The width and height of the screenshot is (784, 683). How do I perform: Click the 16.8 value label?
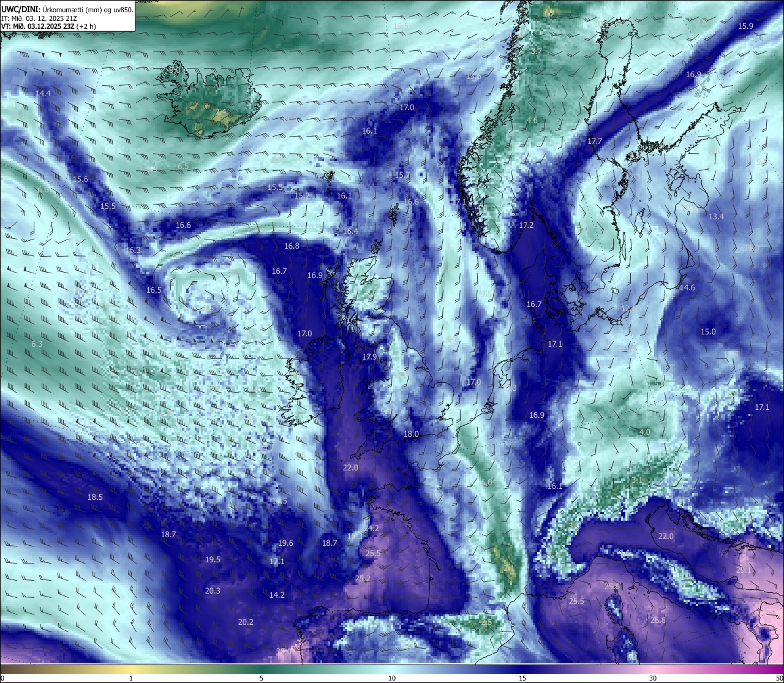tap(292, 246)
